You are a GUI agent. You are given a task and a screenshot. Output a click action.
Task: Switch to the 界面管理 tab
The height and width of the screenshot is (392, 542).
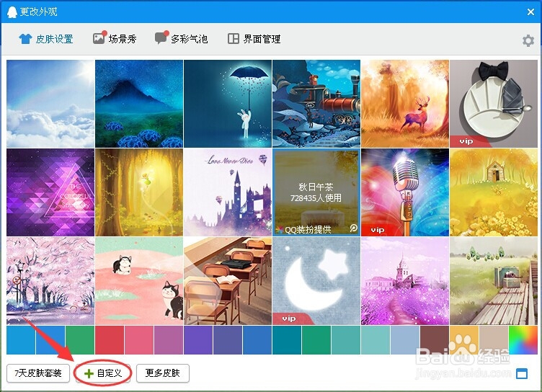254,39
